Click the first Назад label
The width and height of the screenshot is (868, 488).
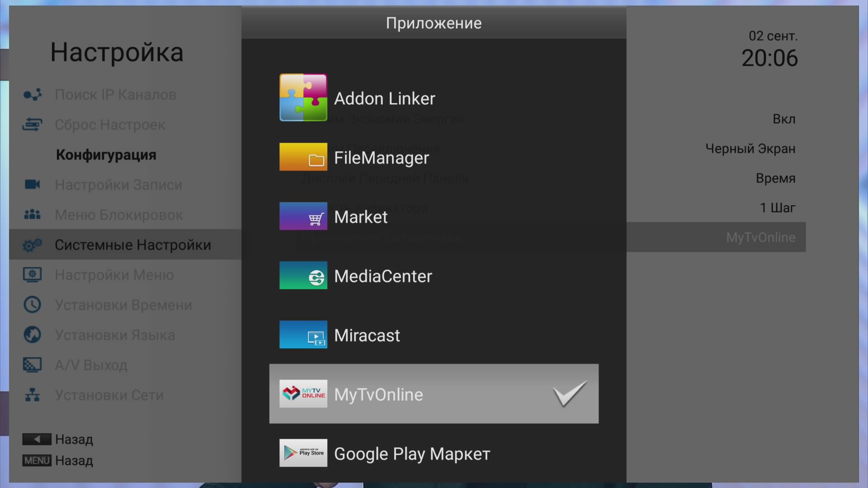(74, 439)
